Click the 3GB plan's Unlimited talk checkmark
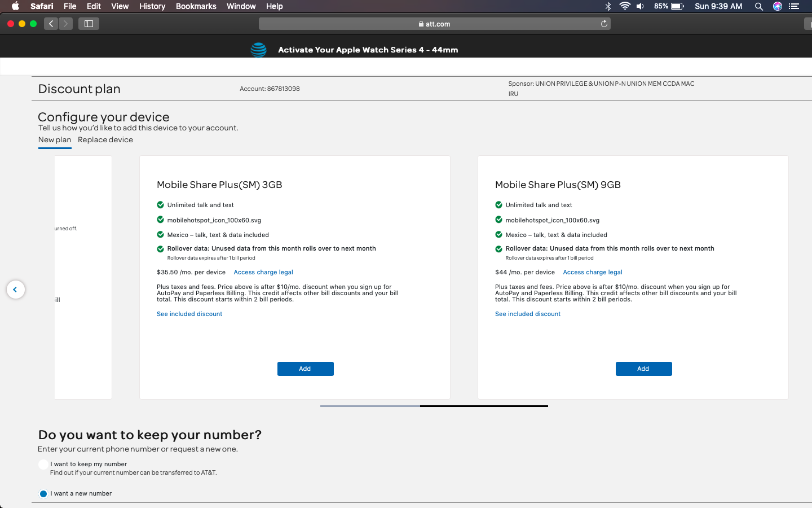The height and width of the screenshot is (508, 812). click(160, 205)
